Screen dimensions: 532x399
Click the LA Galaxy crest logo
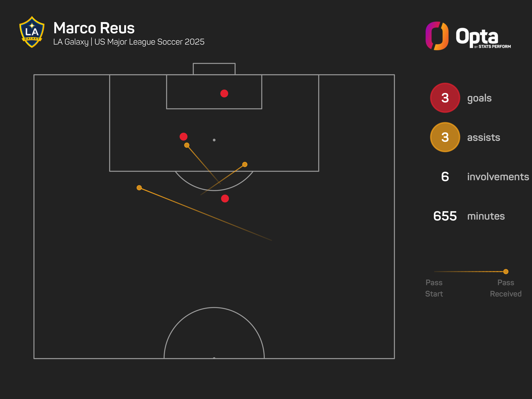[32, 32]
